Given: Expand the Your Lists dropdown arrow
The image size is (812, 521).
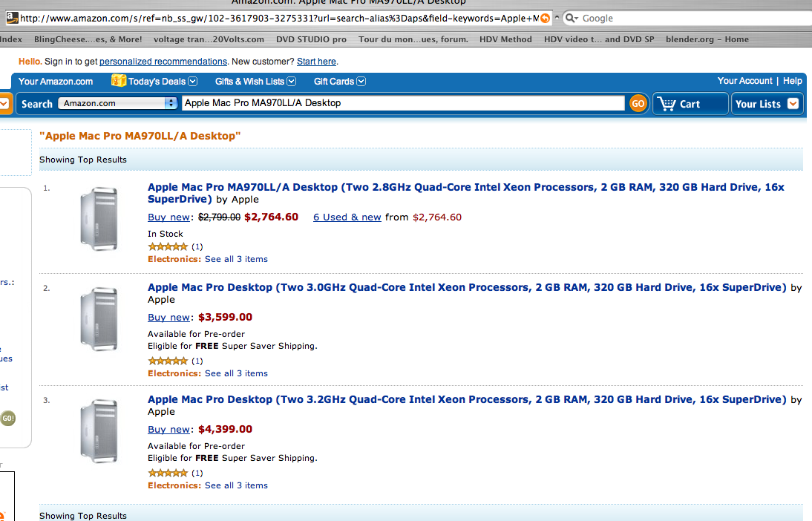Looking at the screenshot, I should [793, 104].
